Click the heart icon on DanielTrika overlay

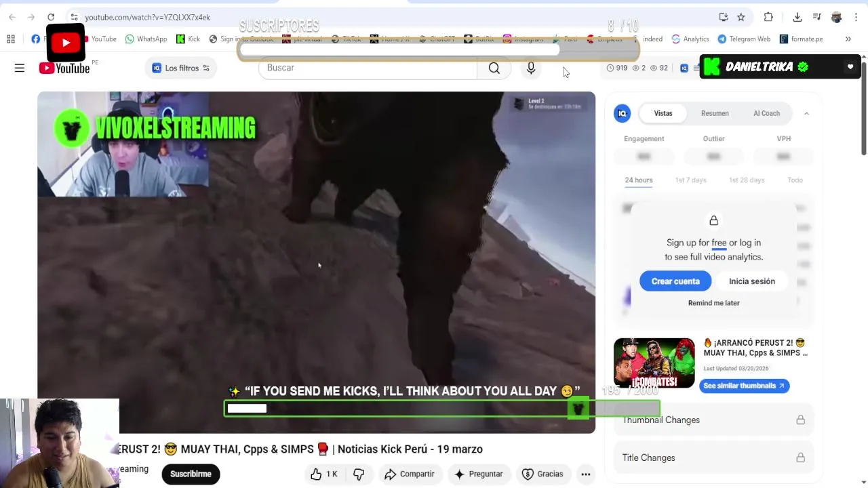(850, 66)
